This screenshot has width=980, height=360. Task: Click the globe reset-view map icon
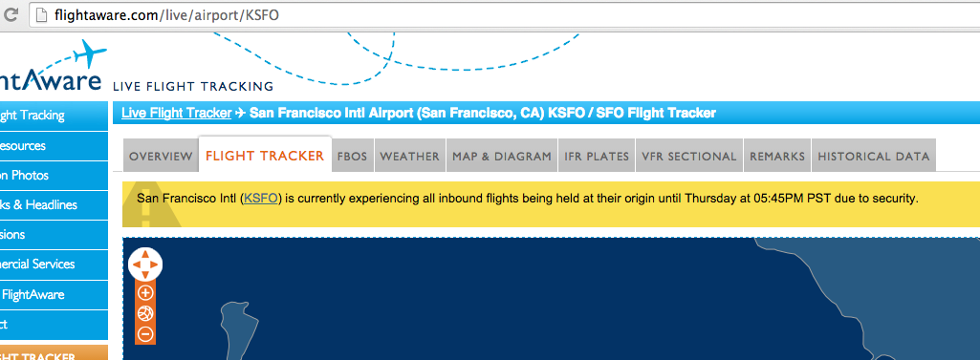(x=145, y=313)
